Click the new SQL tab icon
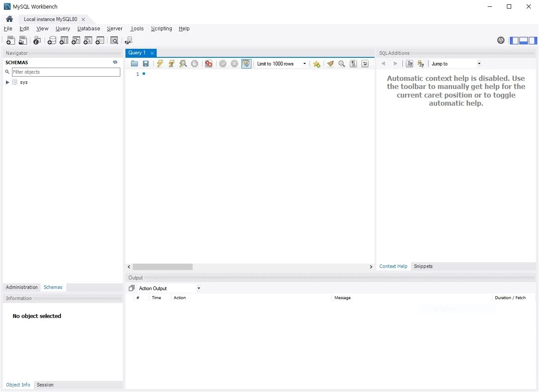539x392 pixels. pos(11,40)
